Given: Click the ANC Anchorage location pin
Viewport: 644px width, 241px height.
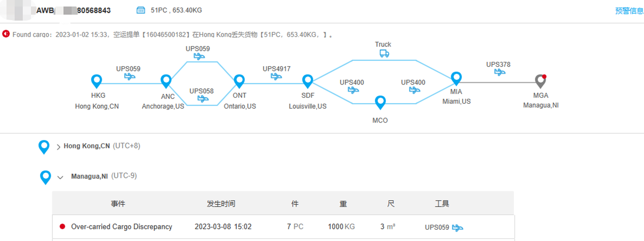Looking at the screenshot, I should pos(166,81).
